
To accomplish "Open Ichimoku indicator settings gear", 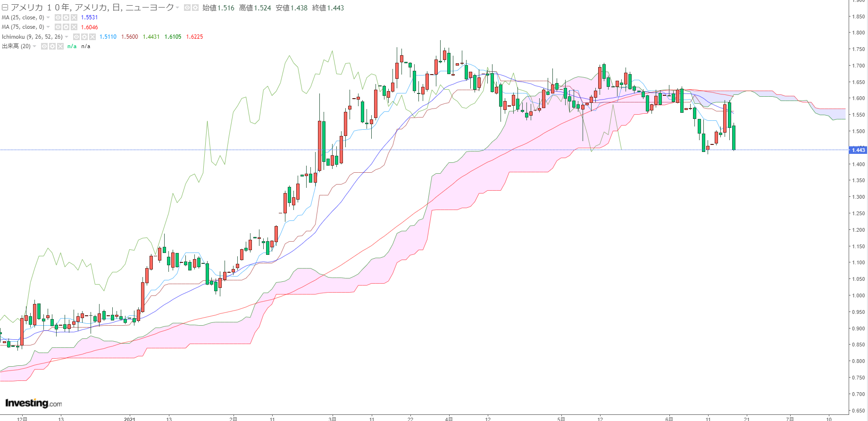I will point(84,37).
